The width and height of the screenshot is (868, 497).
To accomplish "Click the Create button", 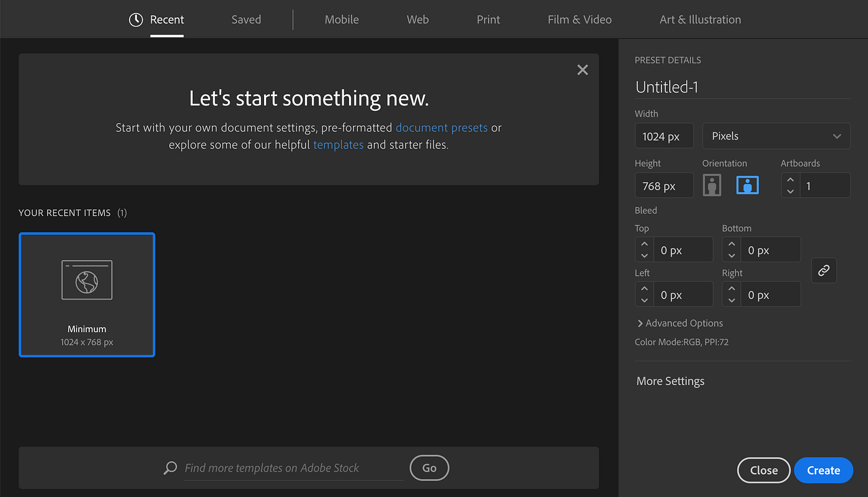I will 823,470.
